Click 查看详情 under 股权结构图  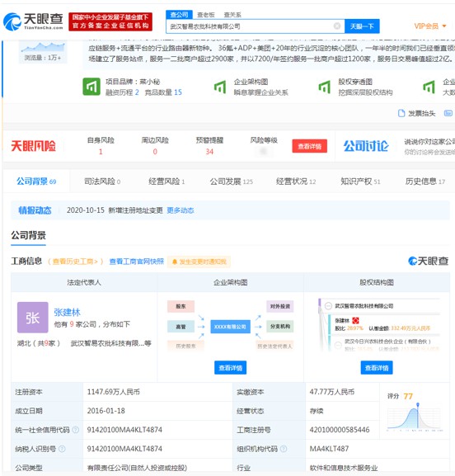pos(377,368)
